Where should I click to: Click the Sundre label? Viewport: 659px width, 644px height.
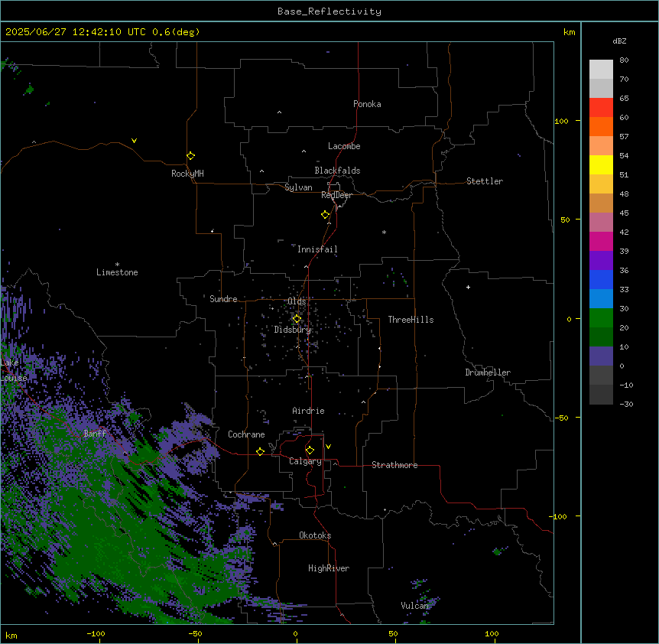coord(223,299)
